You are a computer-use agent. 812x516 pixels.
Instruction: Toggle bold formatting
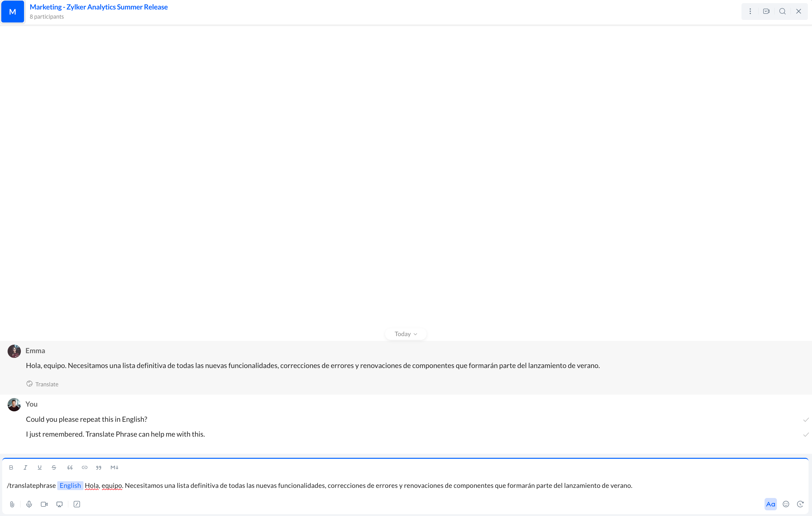(11, 467)
